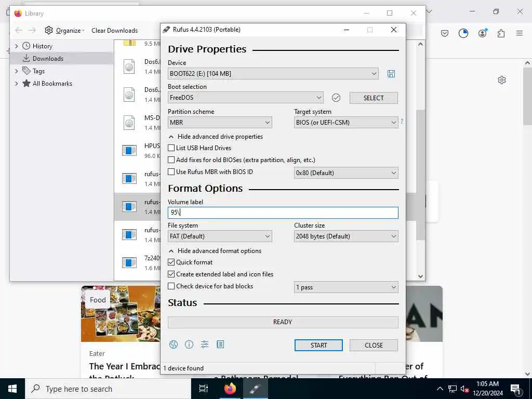Click Type here to search box
This screenshot has height=399, width=532.
tap(108, 389)
